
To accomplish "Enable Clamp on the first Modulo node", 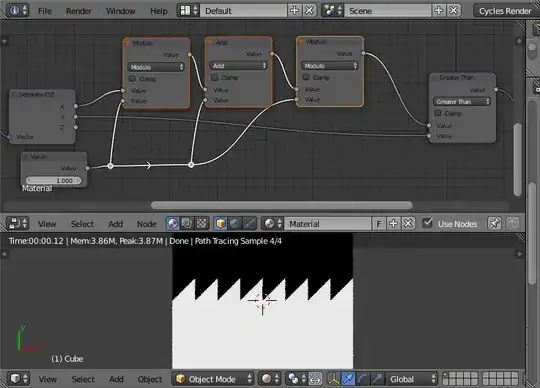I will [x=133, y=79].
